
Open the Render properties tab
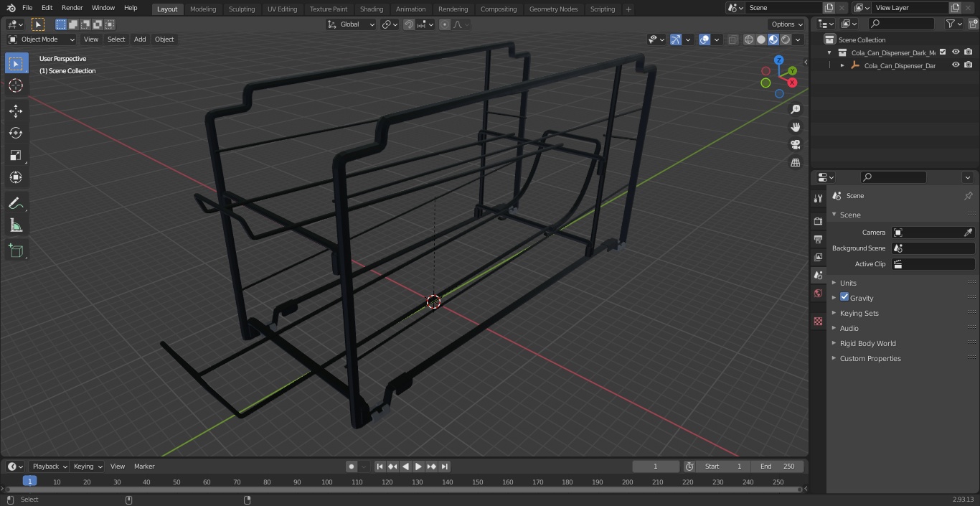click(x=818, y=221)
